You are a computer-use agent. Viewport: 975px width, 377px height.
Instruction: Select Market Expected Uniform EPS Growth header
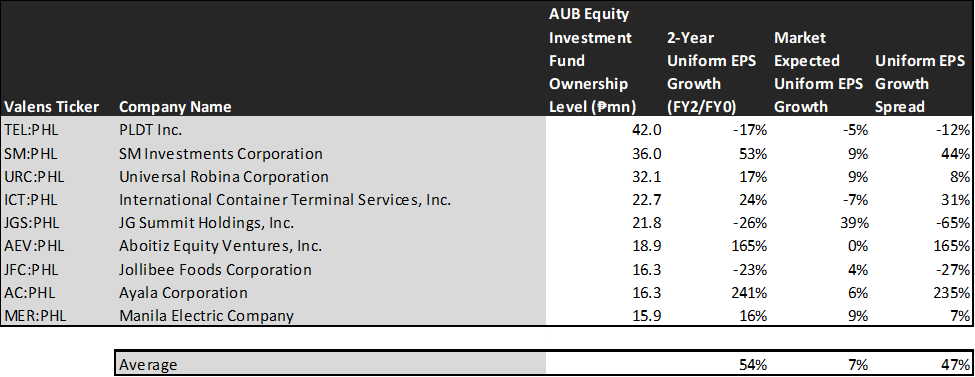(x=818, y=72)
